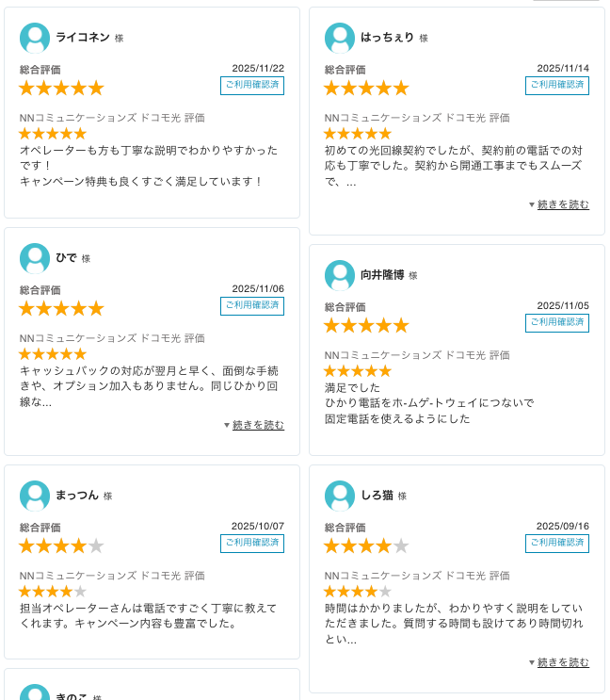This screenshot has height=700, width=610.
Task: Click ご利用確認済 badge on ライコネン's review
Action: (252, 86)
